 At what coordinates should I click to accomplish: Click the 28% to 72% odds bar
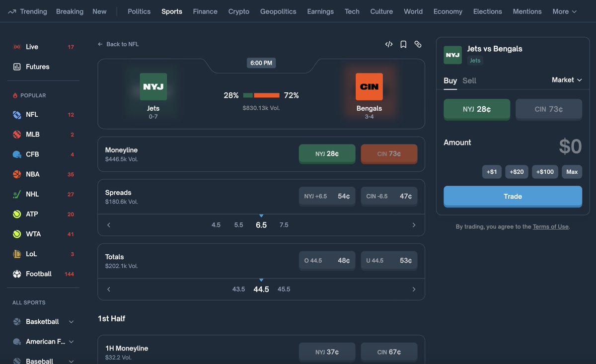(261, 95)
